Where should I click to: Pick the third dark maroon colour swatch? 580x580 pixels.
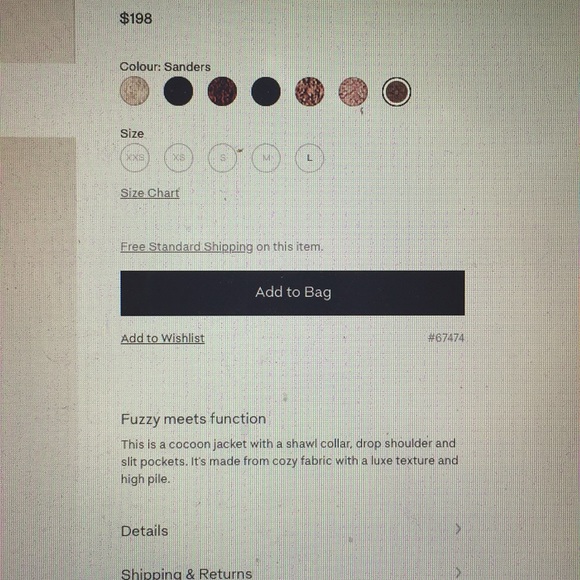(222, 91)
